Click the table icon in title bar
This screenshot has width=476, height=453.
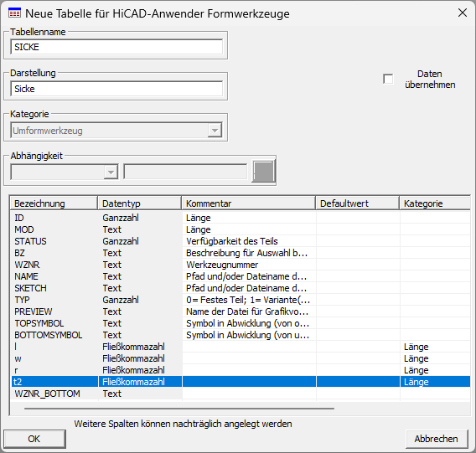(x=14, y=13)
